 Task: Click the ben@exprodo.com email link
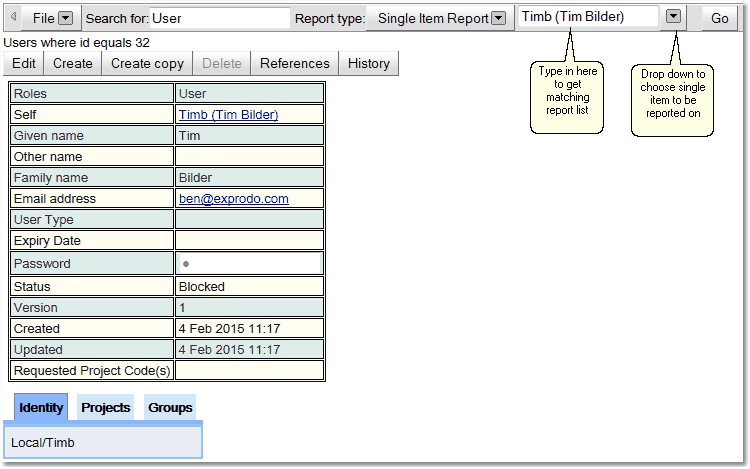point(233,199)
